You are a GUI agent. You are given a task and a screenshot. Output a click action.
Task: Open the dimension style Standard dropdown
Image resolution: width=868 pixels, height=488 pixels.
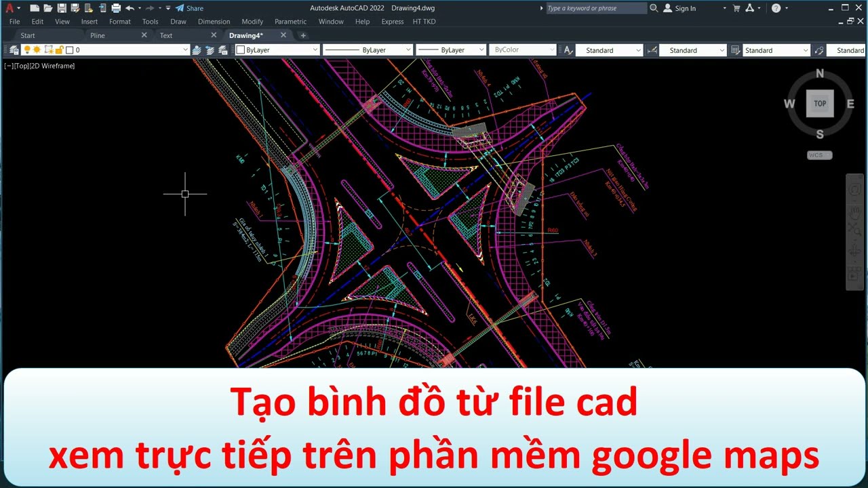coord(722,50)
